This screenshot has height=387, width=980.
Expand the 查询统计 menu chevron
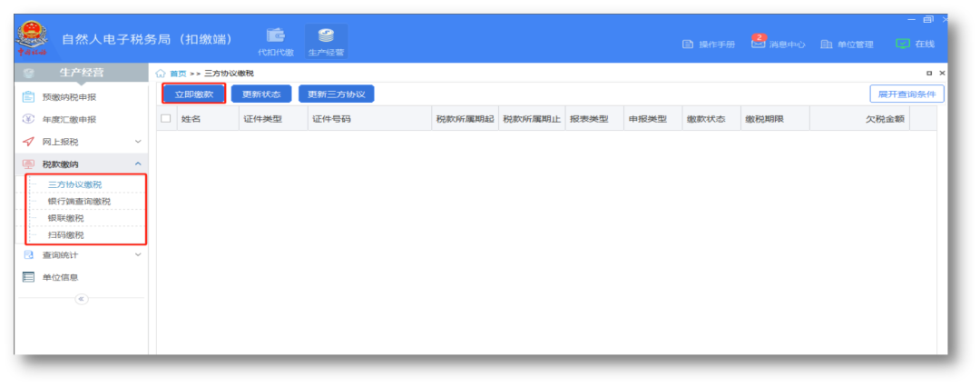[138, 255]
